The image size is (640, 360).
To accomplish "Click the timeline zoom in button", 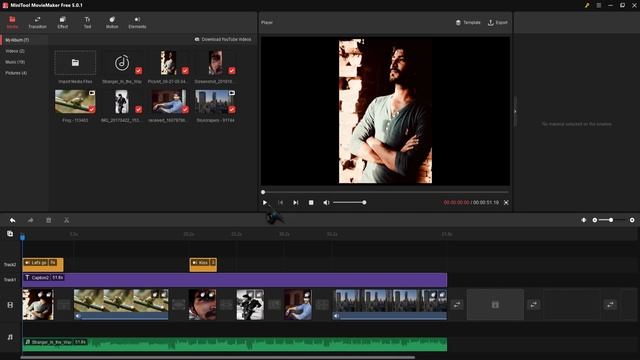I will 632,220.
